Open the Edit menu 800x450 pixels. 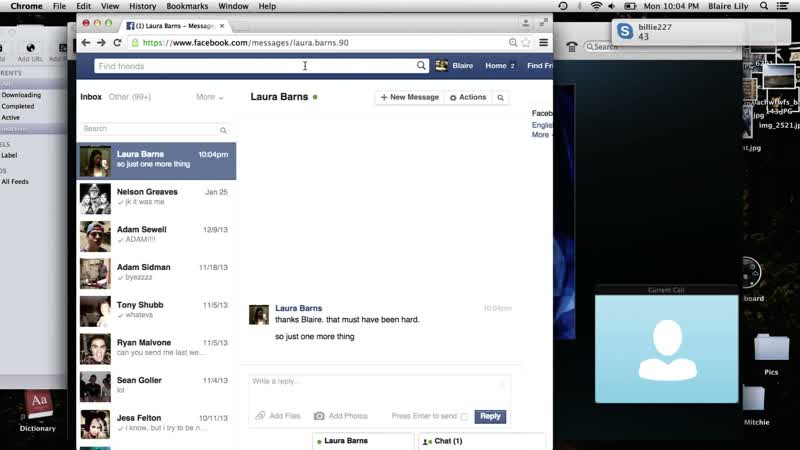coord(83,6)
